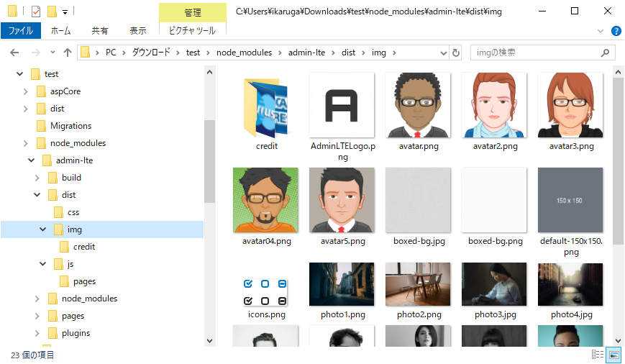
Task: Click the Properties icon in quick access toolbar
Action: pos(36,12)
